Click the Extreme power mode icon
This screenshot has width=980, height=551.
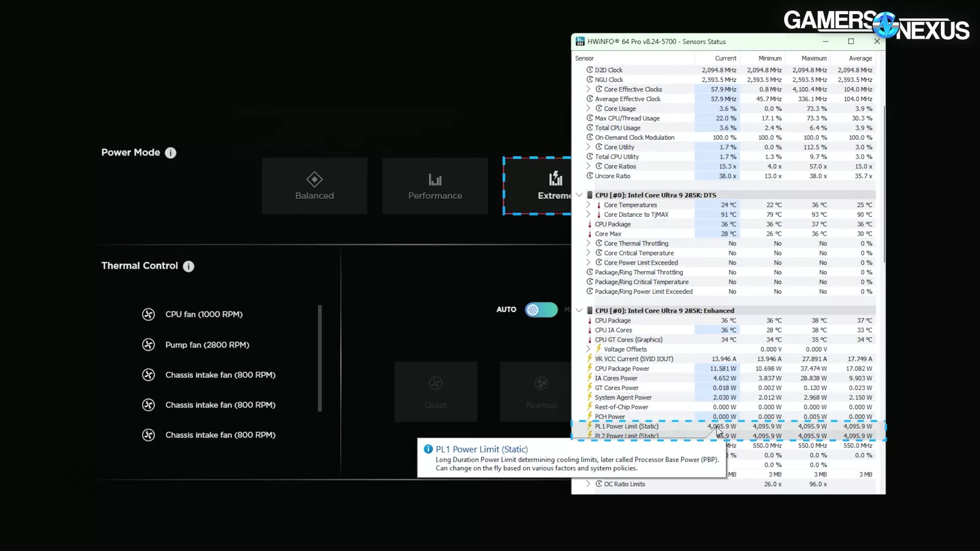(556, 179)
